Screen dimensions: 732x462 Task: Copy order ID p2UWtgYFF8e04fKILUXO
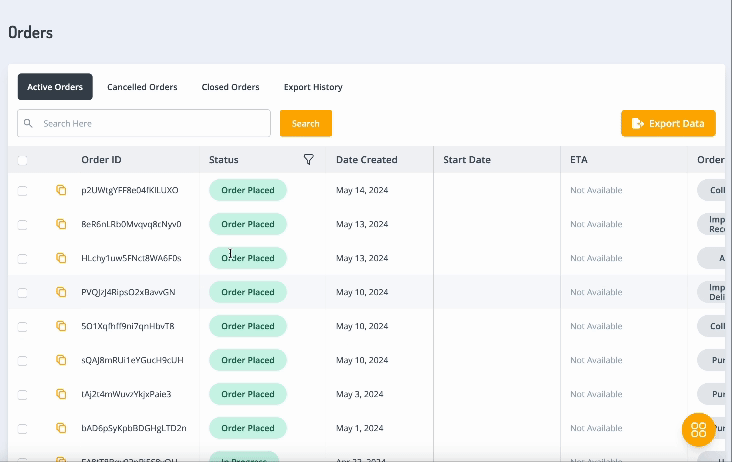61,190
